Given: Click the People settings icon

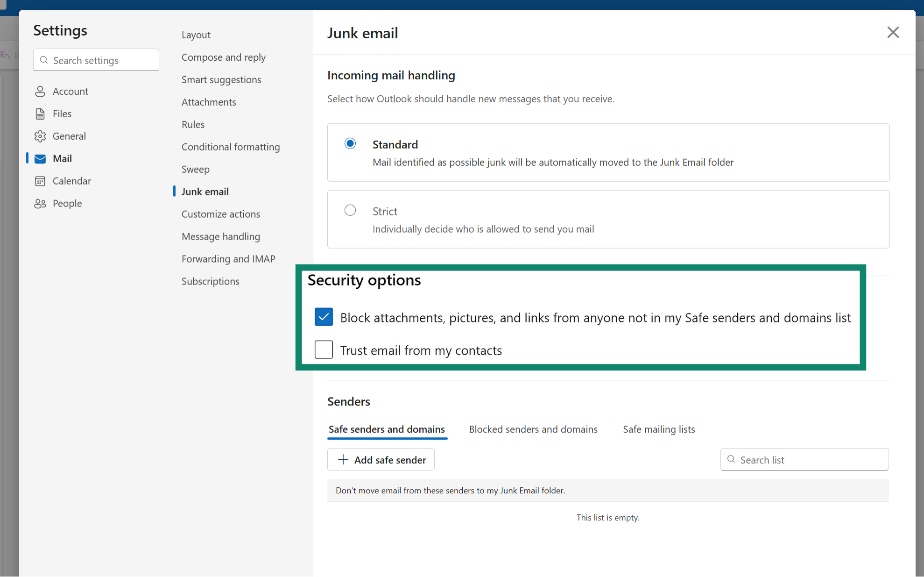Looking at the screenshot, I should click(40, 203).
